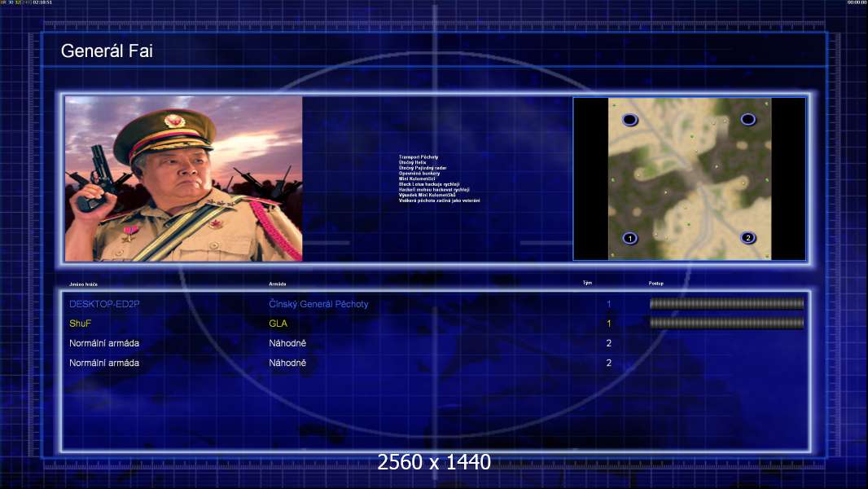Click the first Normální armáda entry
The image size is (868, 489).
tap(104, 343)
